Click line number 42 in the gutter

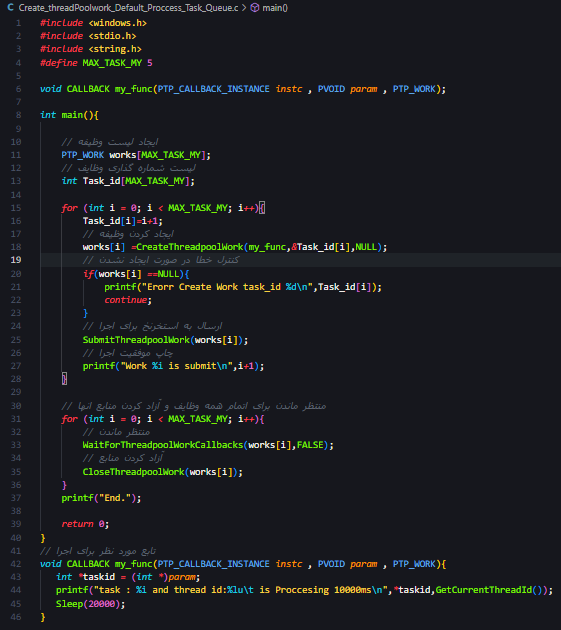pyautogui.click(x=16, y=564)
